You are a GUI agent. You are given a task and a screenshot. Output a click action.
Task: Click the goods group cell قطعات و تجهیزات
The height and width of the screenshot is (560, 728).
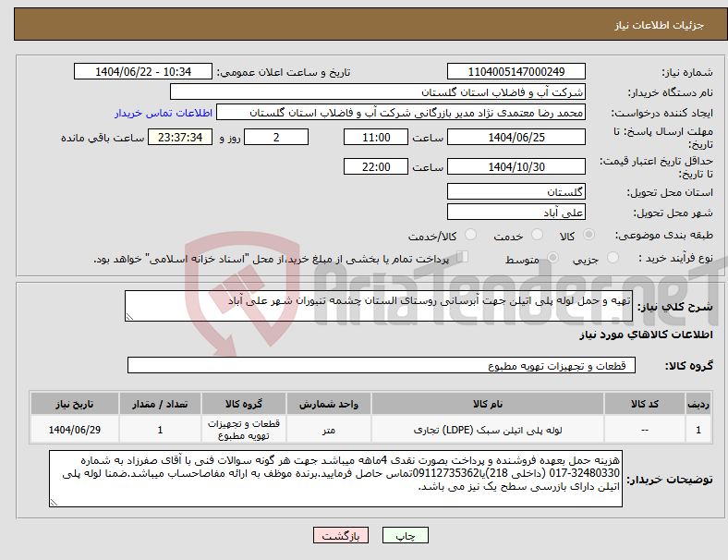click(x=244, y=430)
